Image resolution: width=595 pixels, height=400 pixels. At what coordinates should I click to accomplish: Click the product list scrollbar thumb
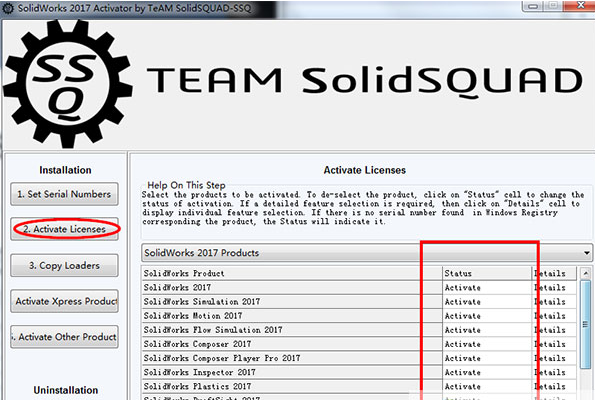coord(586,324)
